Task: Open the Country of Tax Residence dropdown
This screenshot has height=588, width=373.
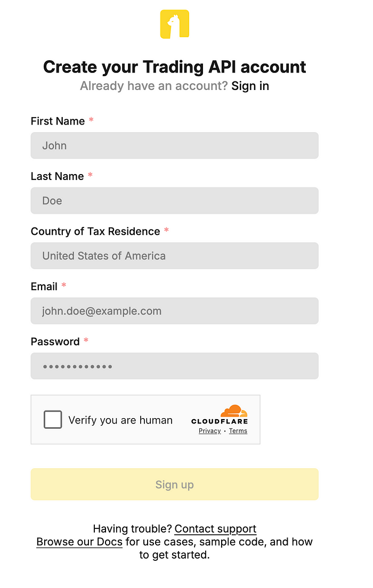Action: 174,256
